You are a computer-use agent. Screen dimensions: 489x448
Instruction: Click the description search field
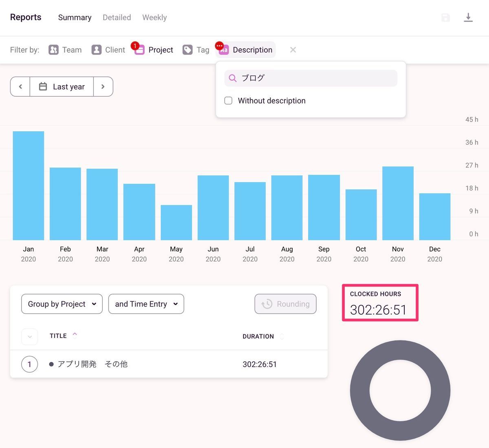(311, 78)
